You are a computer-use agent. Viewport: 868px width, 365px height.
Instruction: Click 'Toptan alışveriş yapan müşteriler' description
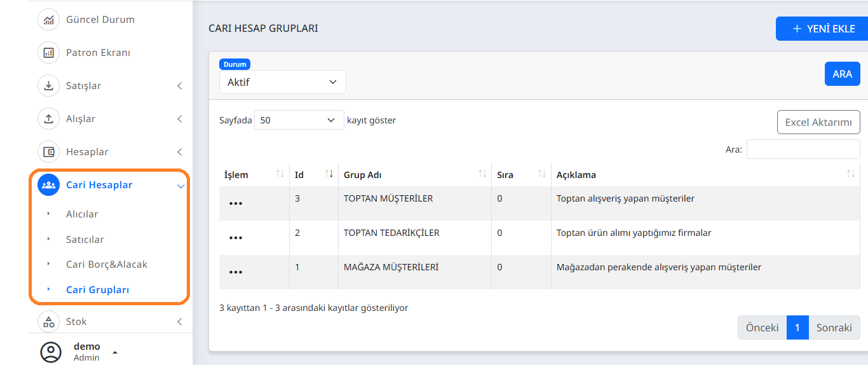click(625, 198)
